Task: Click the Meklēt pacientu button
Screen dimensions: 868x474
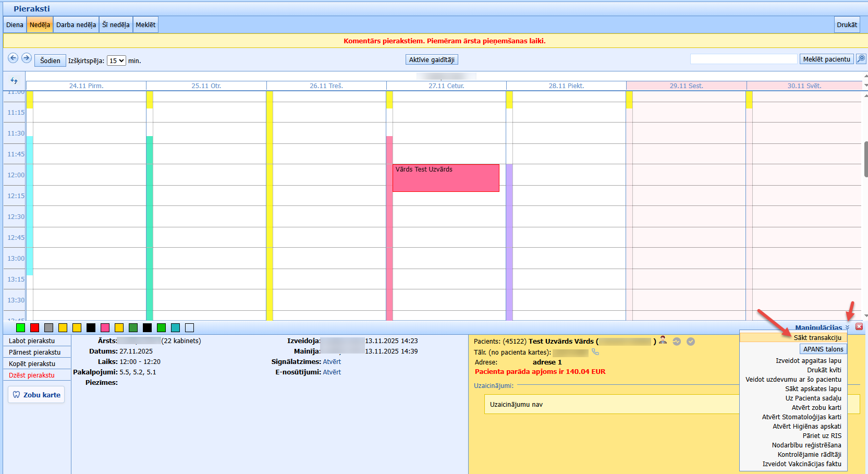Action: [x=827, y=59]
